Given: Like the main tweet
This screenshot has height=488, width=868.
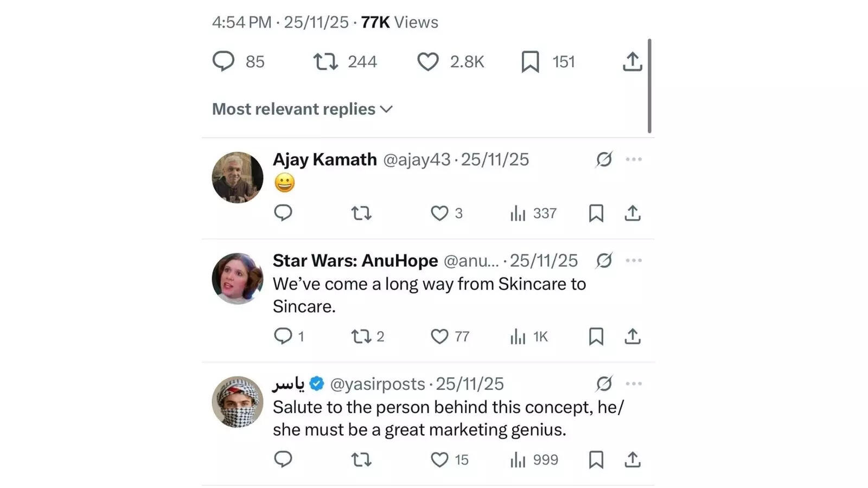Looking at the screenshot, I should coord(428,61).
